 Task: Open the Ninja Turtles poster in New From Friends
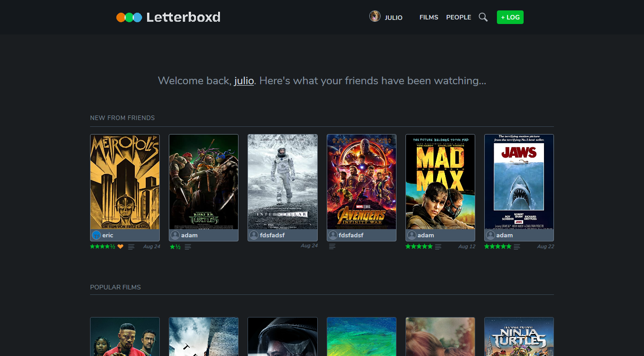pos(204,182)
